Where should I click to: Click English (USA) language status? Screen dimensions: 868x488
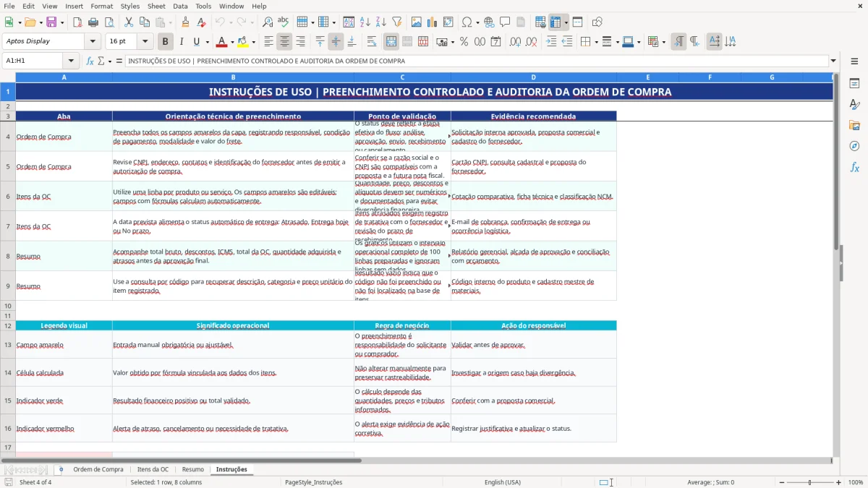pyautogui.click(x=503, y=482)
